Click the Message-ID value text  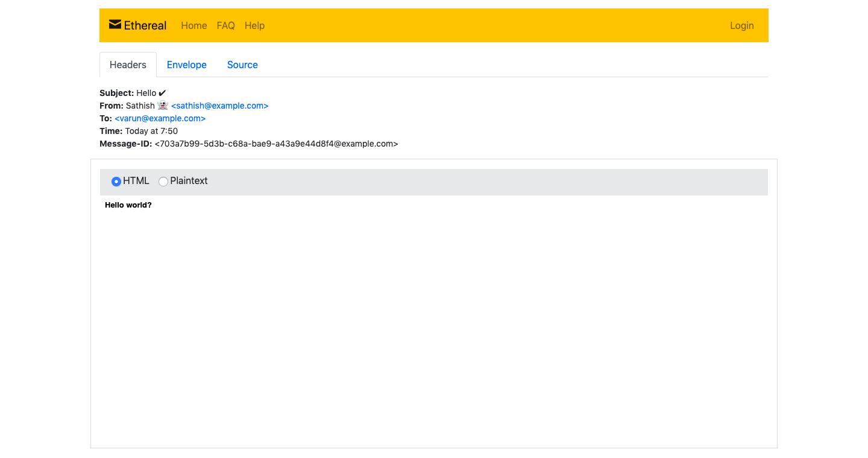click(x=276, y=144)
